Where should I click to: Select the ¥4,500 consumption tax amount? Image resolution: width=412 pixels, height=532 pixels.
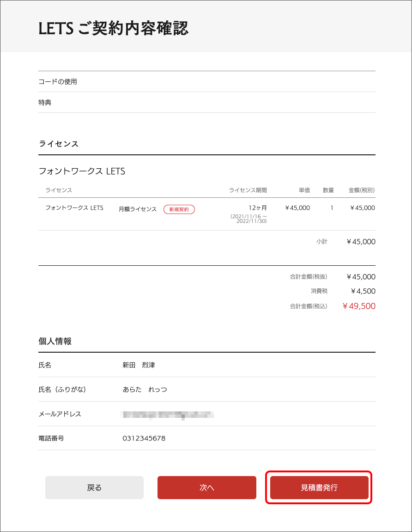(363, 291)
